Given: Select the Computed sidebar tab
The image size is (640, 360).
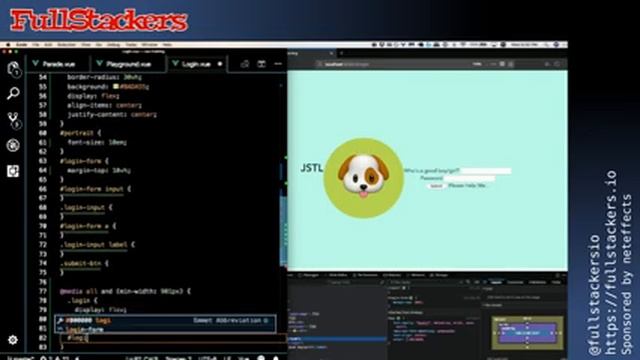Looking at the screenshot, I should (x=515, y=282).
